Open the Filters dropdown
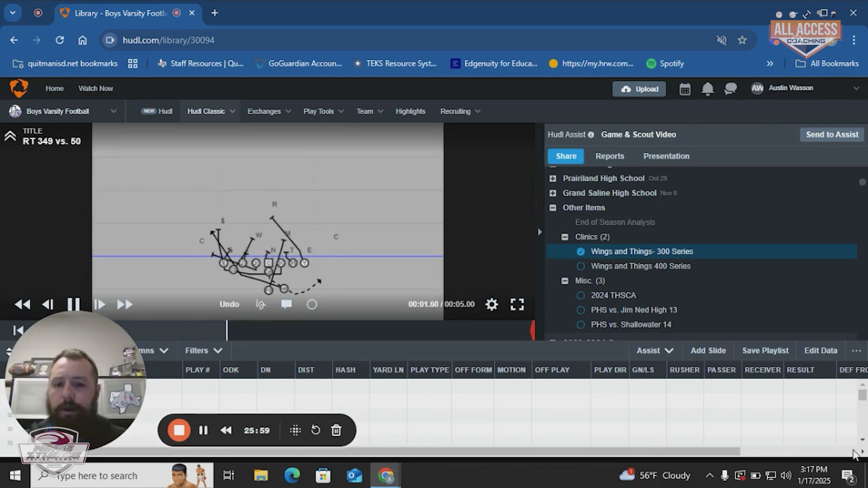Screen dimensions: 868x488 click(x=203, y=351)
